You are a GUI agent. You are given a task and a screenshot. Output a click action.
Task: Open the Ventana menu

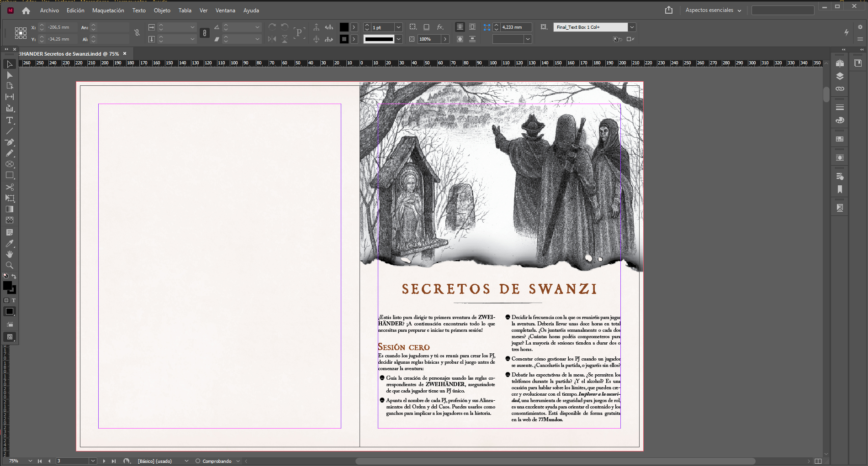(x=225, y=10)
